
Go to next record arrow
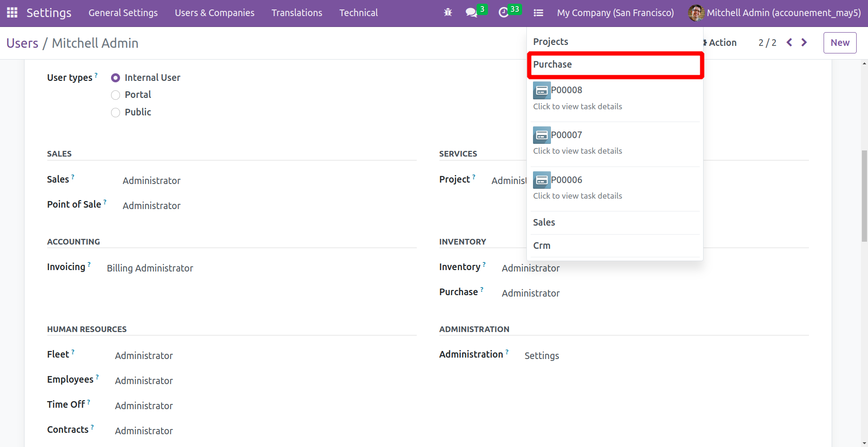pos(804,43)
